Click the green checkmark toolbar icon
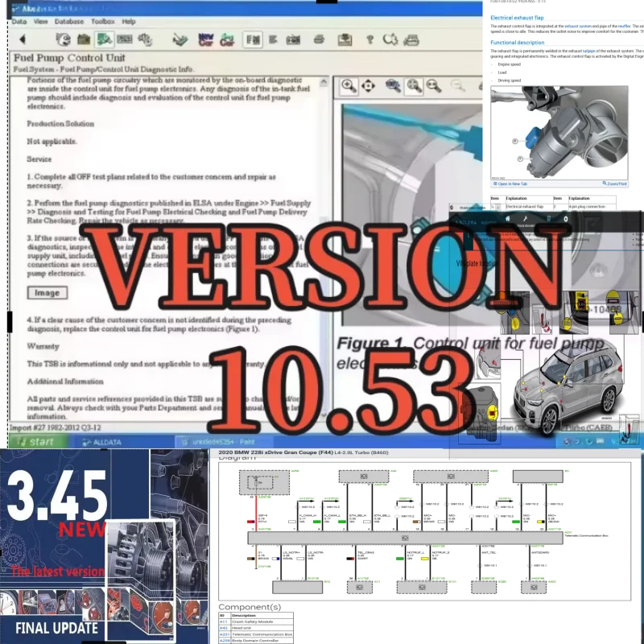Screen dimensions: 644x644 [180, 39]
